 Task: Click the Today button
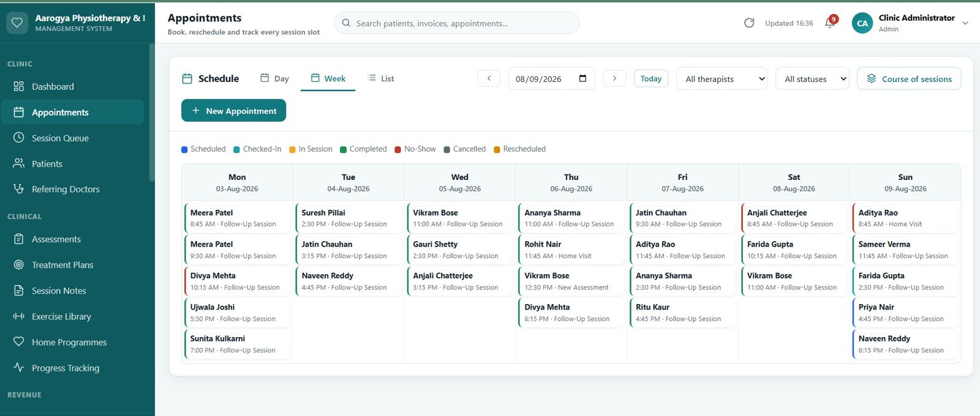click(650, 78)
